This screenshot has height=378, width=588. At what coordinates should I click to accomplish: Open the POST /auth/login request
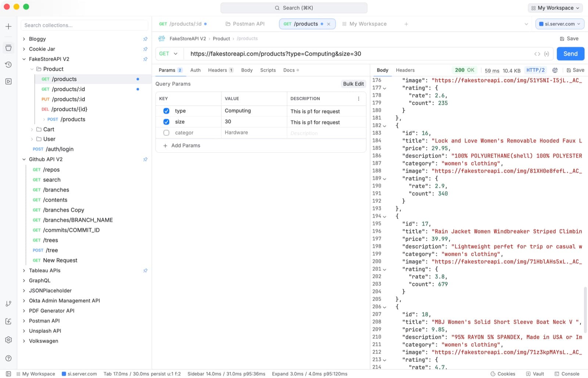pos(85,149)
